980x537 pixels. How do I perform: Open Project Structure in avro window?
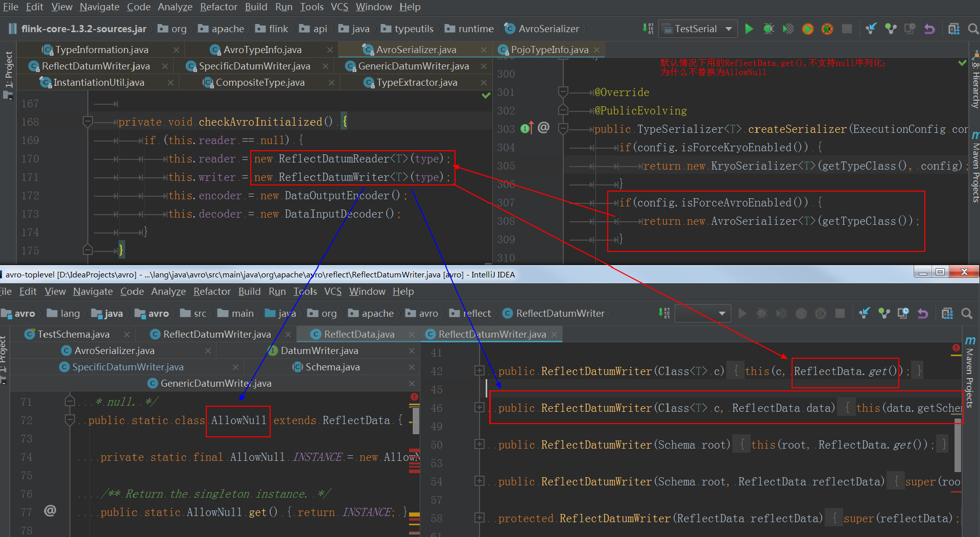947,313
